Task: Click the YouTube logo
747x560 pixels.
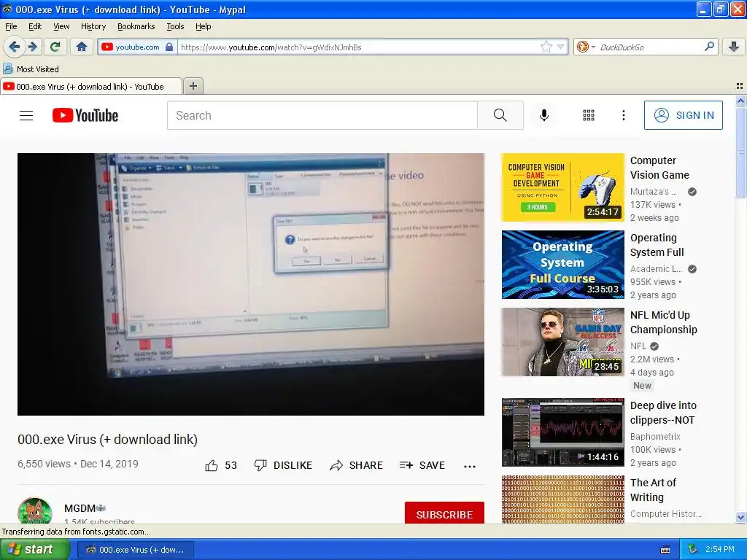Action: [85, 115]
